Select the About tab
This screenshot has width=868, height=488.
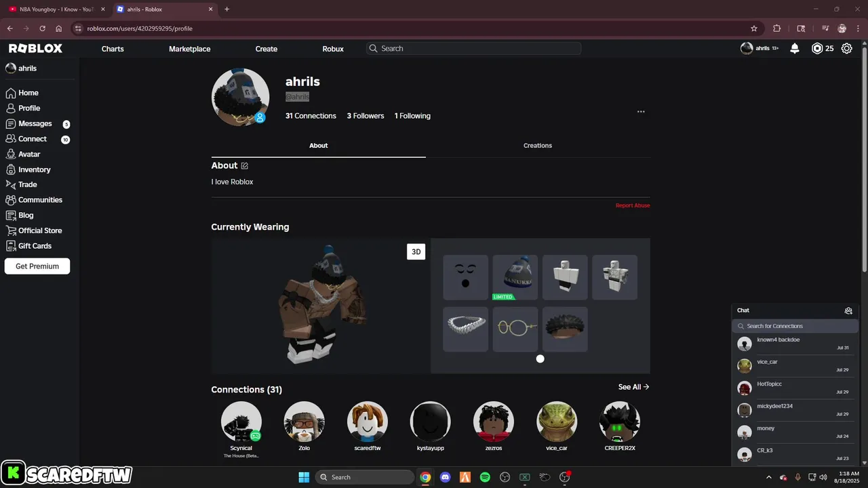click(319, 146)
